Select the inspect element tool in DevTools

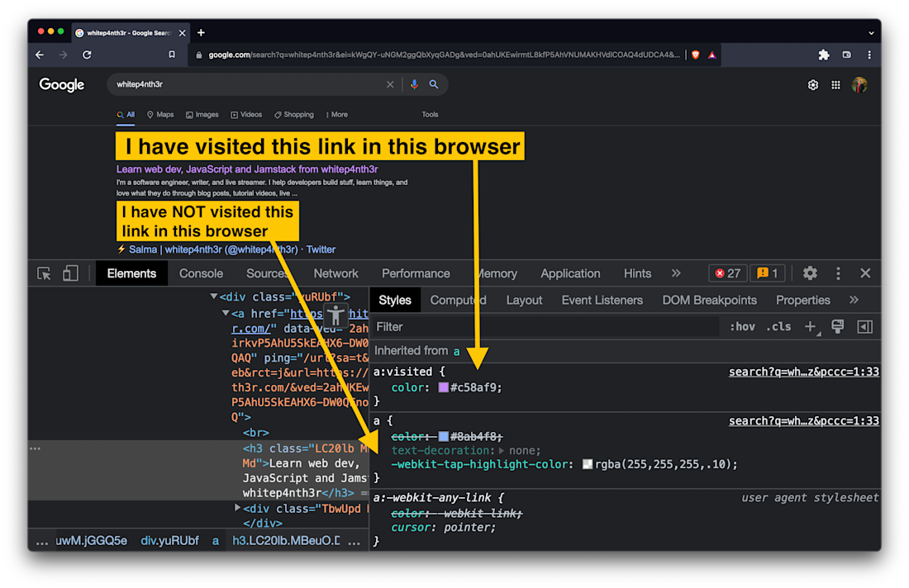click(x=43, y=273)
